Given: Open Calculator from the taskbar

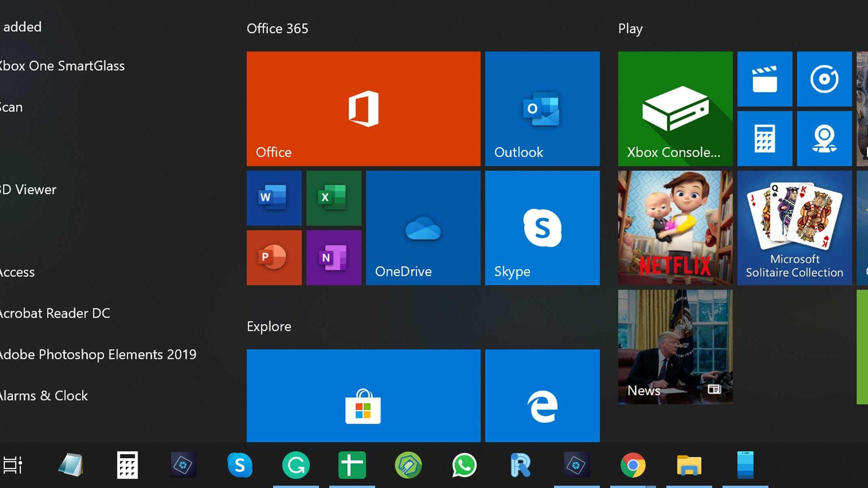Looking at the screenshot, I should click(127, 465).
